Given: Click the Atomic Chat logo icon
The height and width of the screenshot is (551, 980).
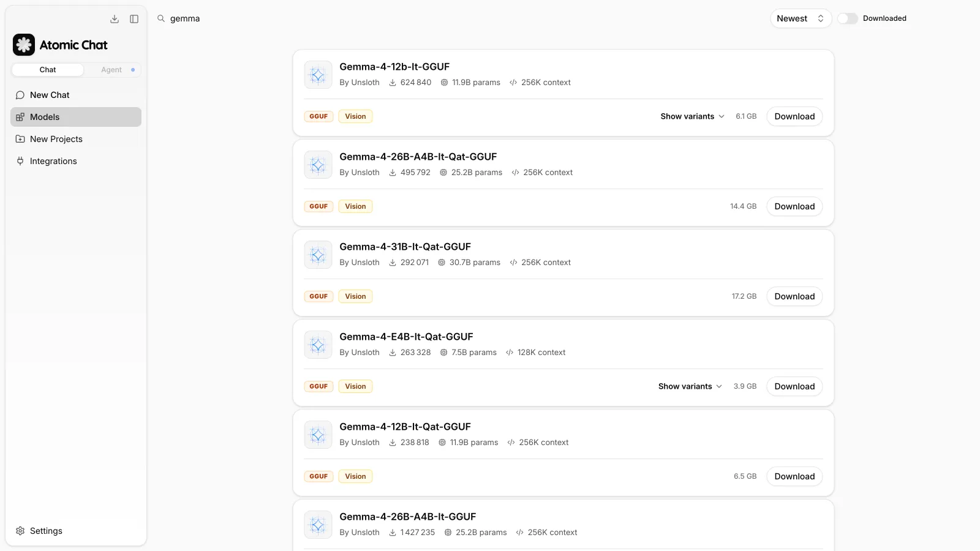Looking at the screenshot, I should click(x=24, y=45).
